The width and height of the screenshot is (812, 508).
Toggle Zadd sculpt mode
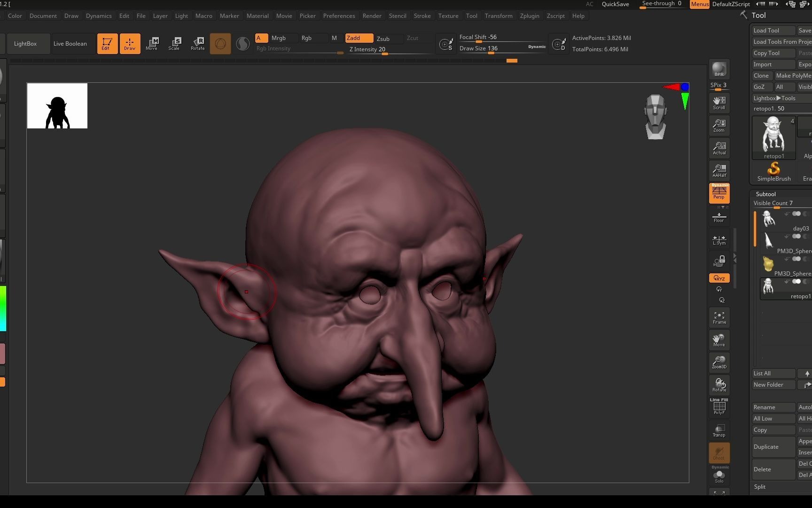(359, 38)
